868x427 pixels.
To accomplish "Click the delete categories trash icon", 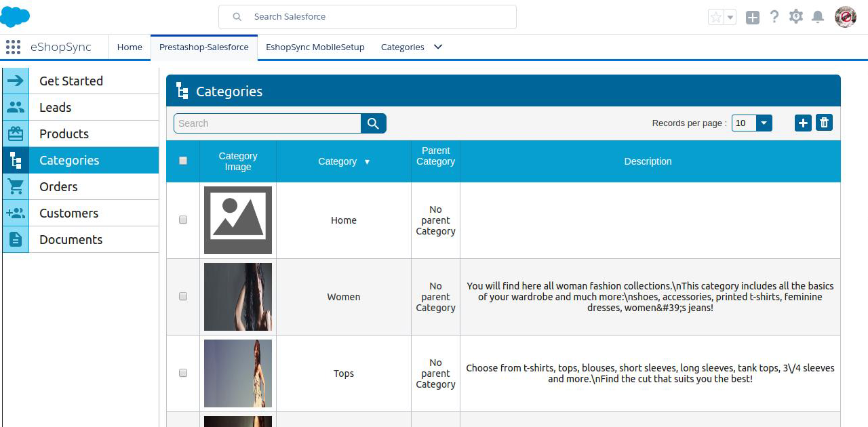I will click(824, 123).
